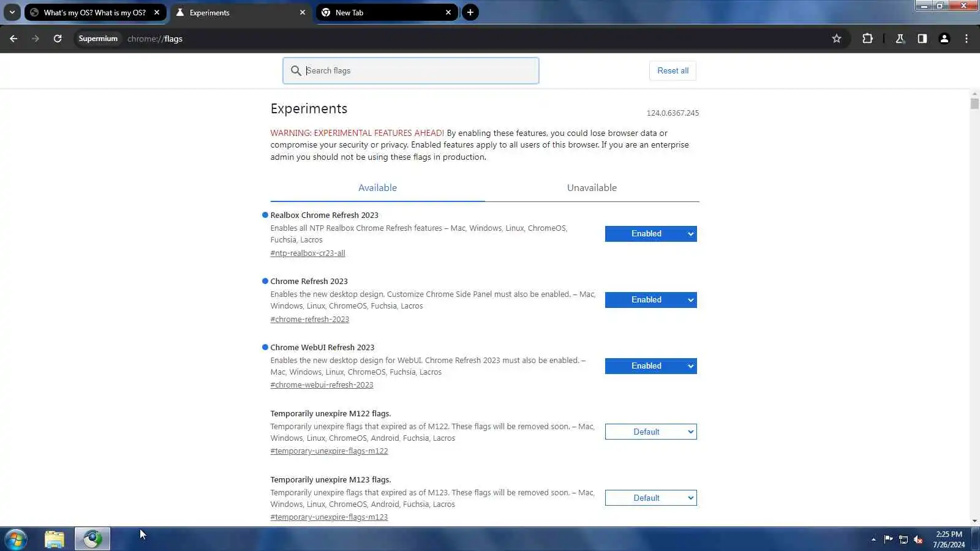Open the #chrome-webui-refresh-2023 anchor link

322,385
